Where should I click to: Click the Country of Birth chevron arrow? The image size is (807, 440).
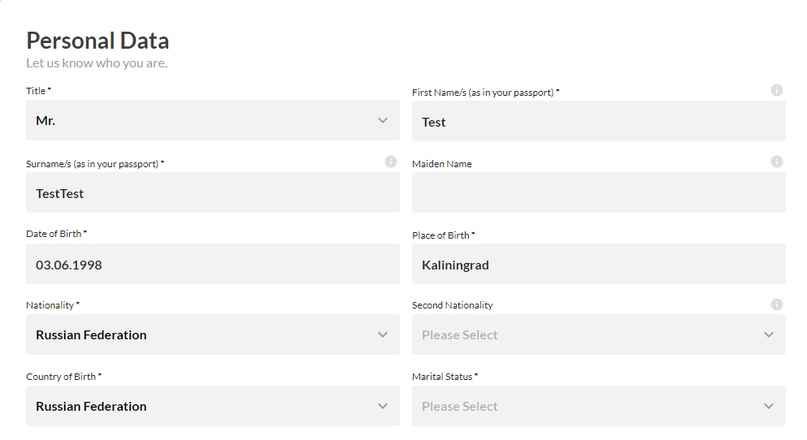point(382,406)
